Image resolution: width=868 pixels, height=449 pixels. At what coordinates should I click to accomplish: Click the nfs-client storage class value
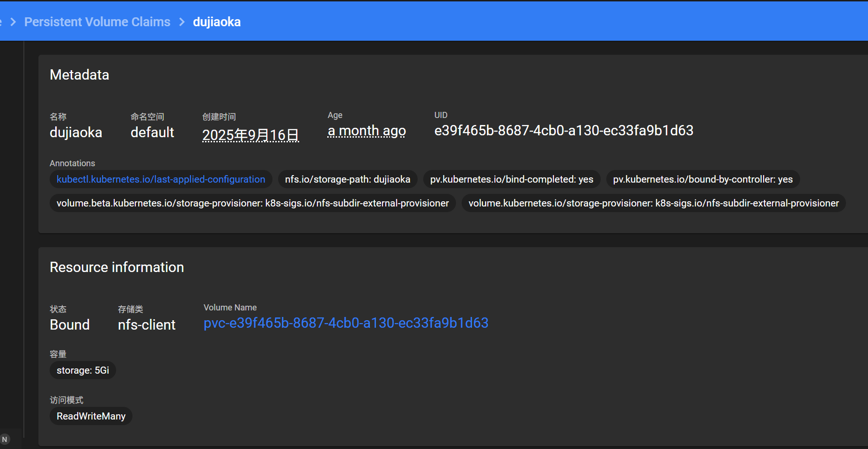point(147,325)
